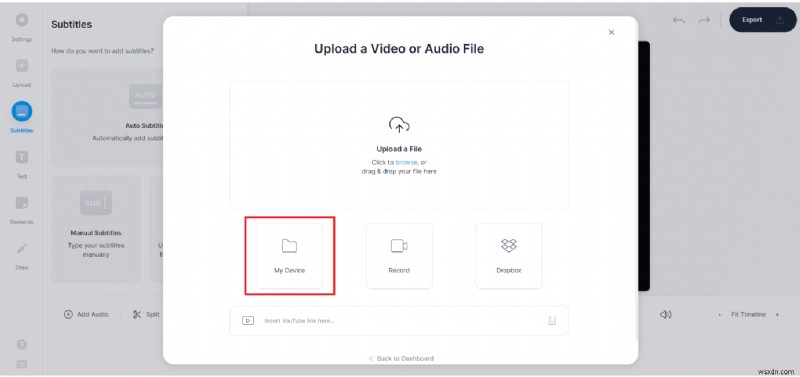Undo using the left arrow icon

[679, 20]
